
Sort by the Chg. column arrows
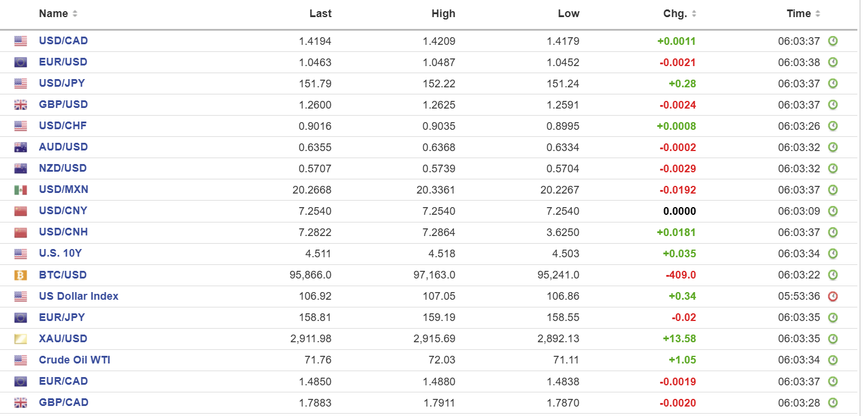tap(694, 14)
